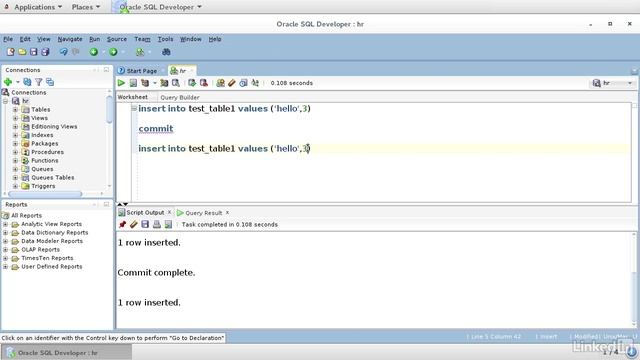Pin the Script Output with red pin icon
Screen dimensions: 640x360
click(122, 224)
